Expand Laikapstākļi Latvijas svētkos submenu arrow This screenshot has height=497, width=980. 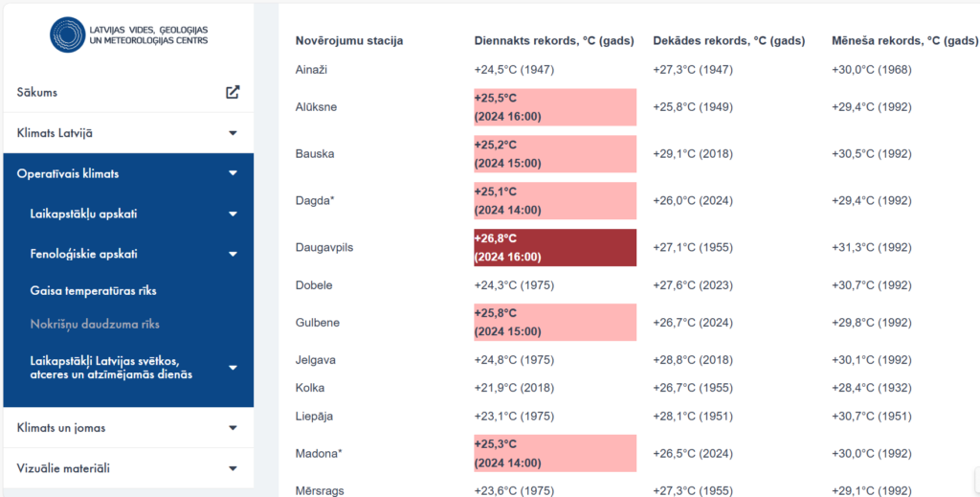233,368
